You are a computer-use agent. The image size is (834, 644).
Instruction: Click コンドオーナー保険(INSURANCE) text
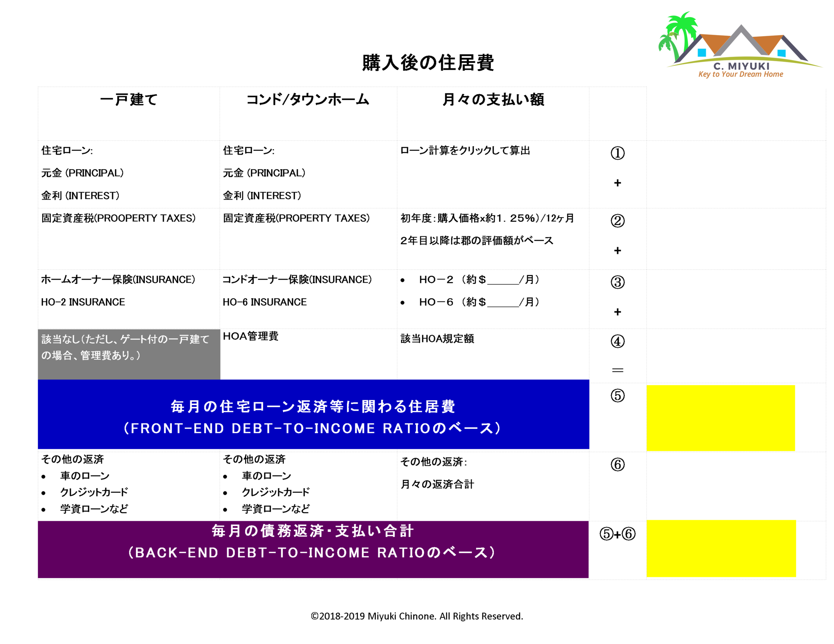[x=297, y=280]
